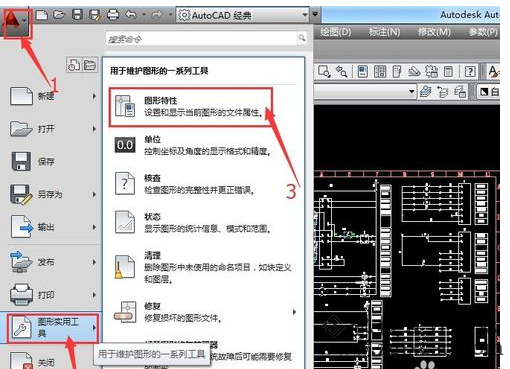Select 发布 in the application menu

[x=53, y=262]
